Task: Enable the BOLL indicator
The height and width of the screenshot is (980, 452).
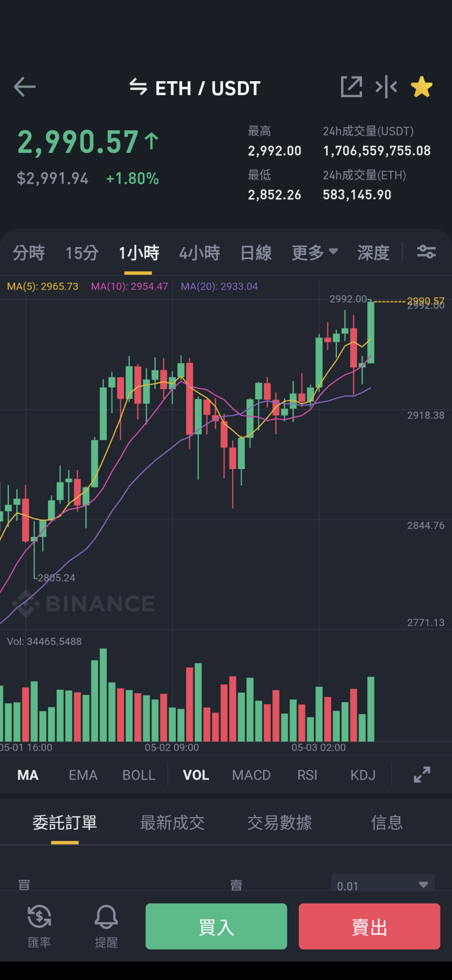Action: click(x=139, y=775)
